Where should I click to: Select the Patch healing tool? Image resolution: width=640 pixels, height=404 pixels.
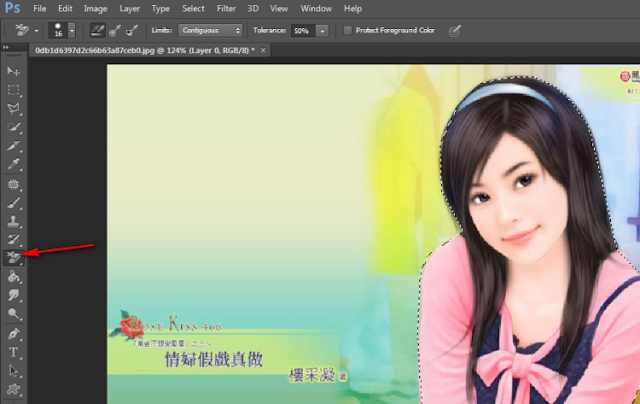13,184
